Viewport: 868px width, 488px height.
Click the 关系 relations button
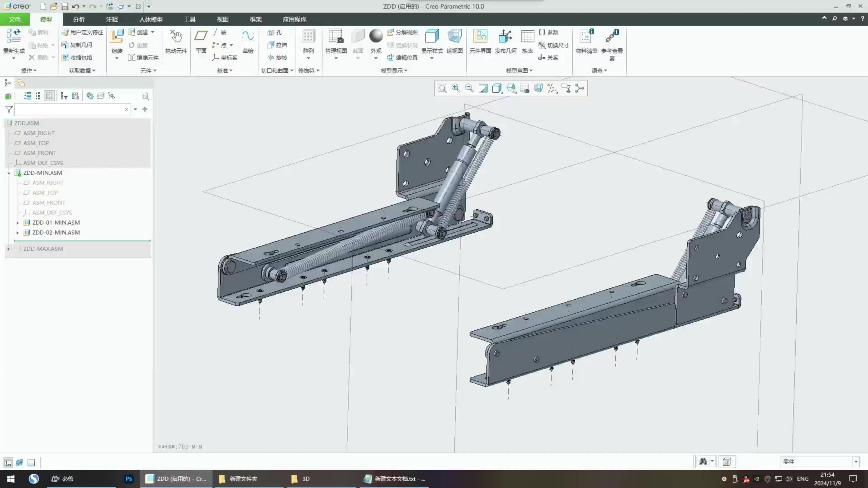tap(548, 58)
